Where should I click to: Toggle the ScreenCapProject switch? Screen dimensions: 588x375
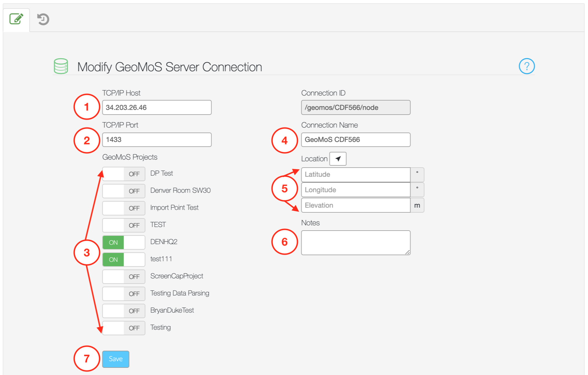point(124,277)
